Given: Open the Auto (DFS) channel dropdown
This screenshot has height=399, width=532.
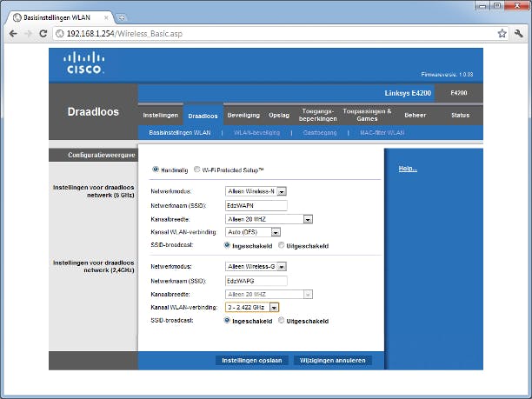Looking at the screenshot, I should (253, 232).
